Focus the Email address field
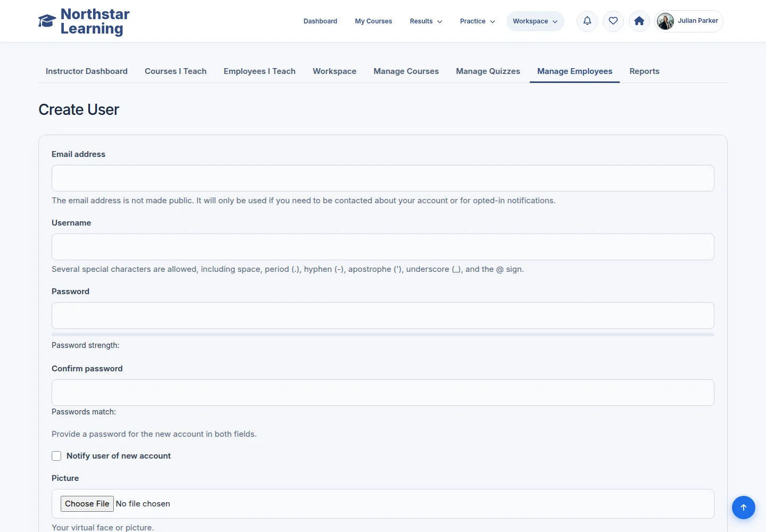The image size is (766, 532). pyautogui.click(x=383, y=178)
